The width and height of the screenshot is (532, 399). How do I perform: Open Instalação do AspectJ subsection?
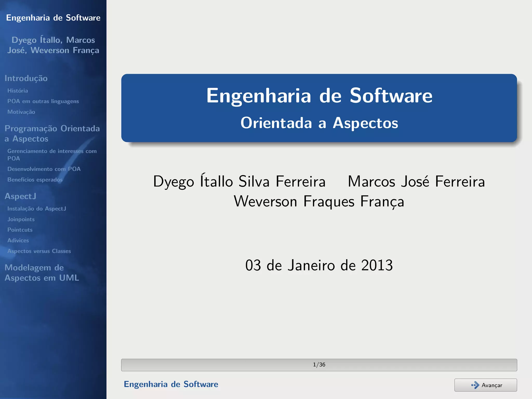pyautogui.click(x=37, y=209)
